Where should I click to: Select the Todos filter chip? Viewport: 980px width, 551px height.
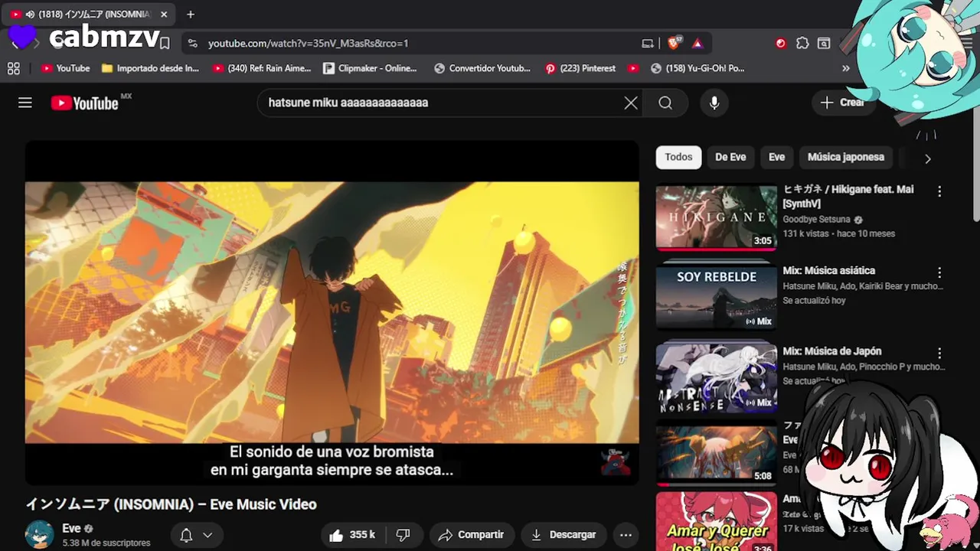point(678,157)
